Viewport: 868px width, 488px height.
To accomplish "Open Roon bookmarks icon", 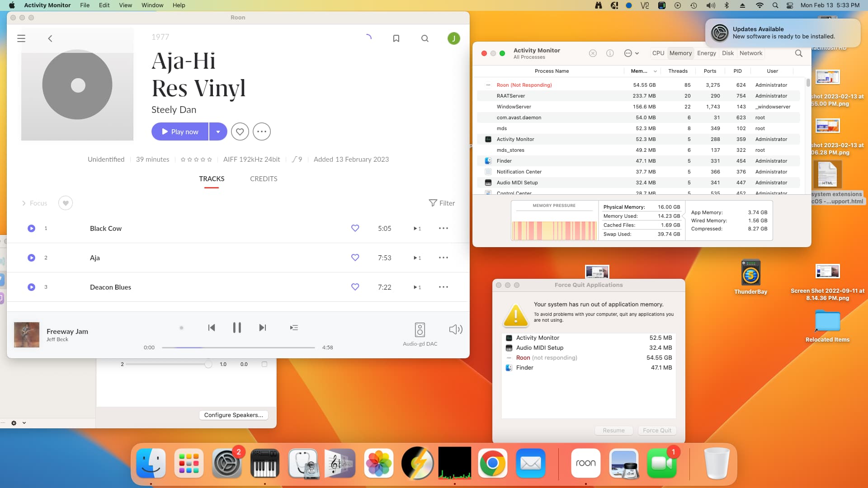I will (396, 38).
